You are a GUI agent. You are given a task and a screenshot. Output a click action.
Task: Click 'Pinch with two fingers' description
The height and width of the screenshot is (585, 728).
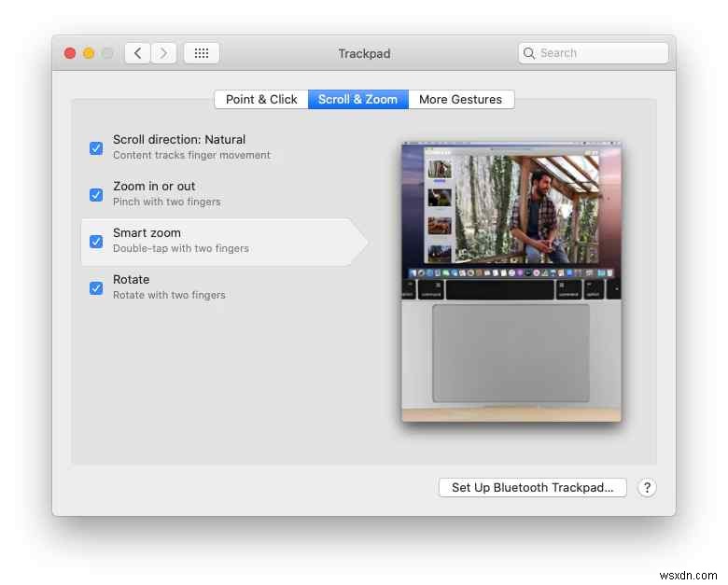coord(167,202)
